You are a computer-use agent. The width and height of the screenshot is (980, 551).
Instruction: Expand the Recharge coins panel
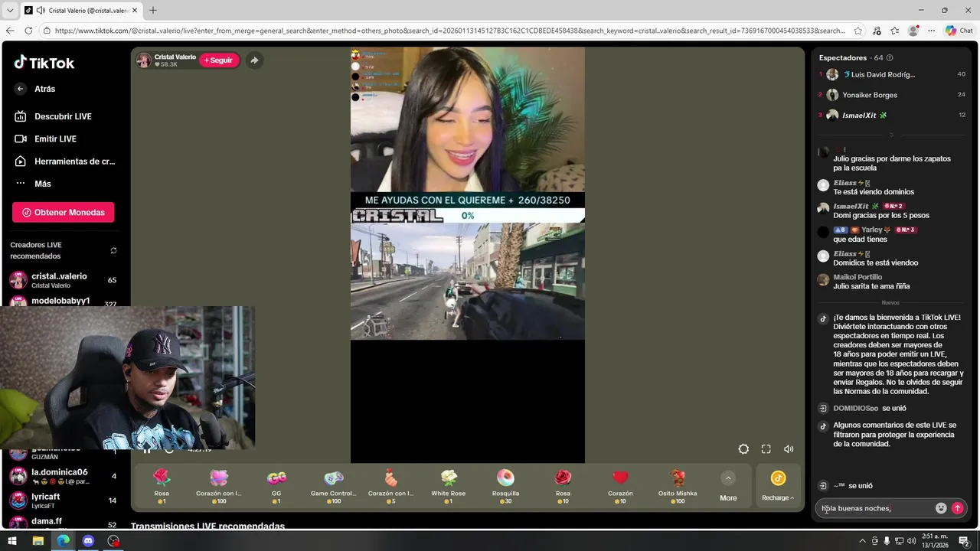click(778, 487)
